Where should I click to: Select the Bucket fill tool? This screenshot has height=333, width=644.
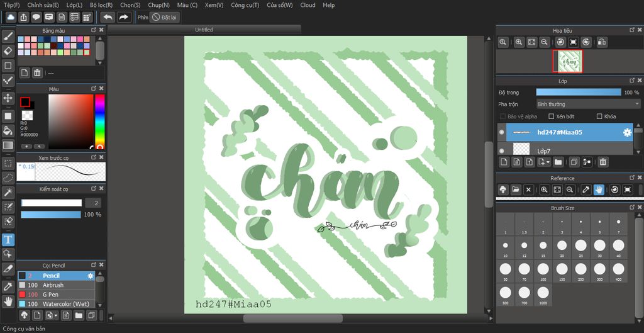click(x=8, y=130)
